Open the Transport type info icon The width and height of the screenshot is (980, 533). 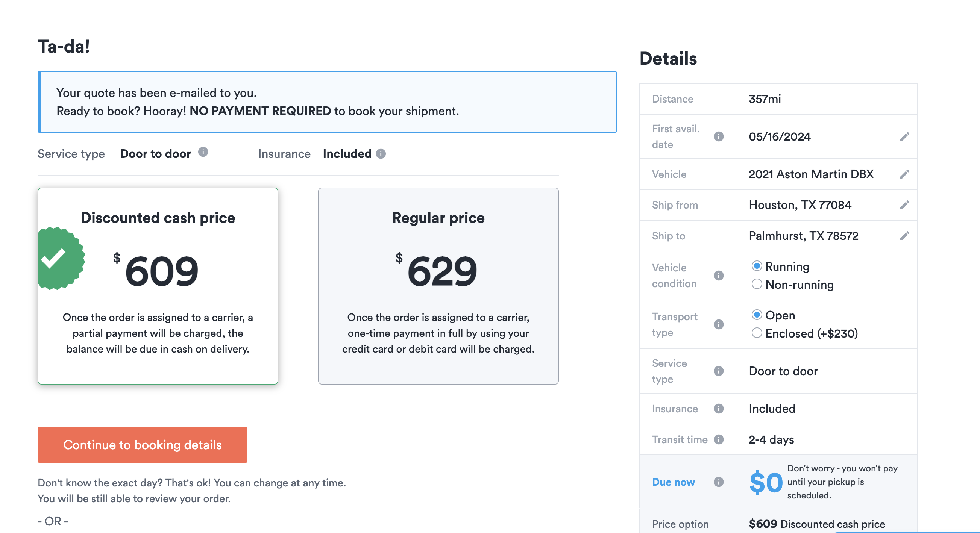pos(719,324)
